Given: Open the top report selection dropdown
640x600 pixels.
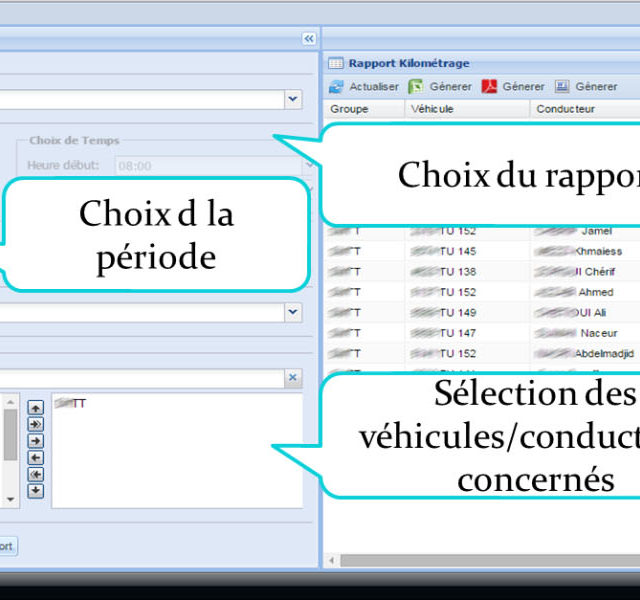Looking at the screenshot, I should [293, 99].
